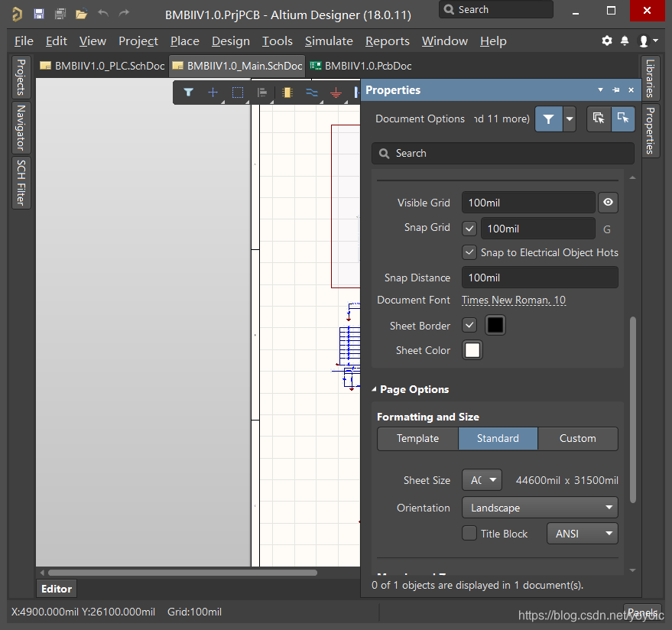Open user account dropdown arrow
The width and height of the screenshot is (672, 630).
pyautogui.click(x=656, y=41)
